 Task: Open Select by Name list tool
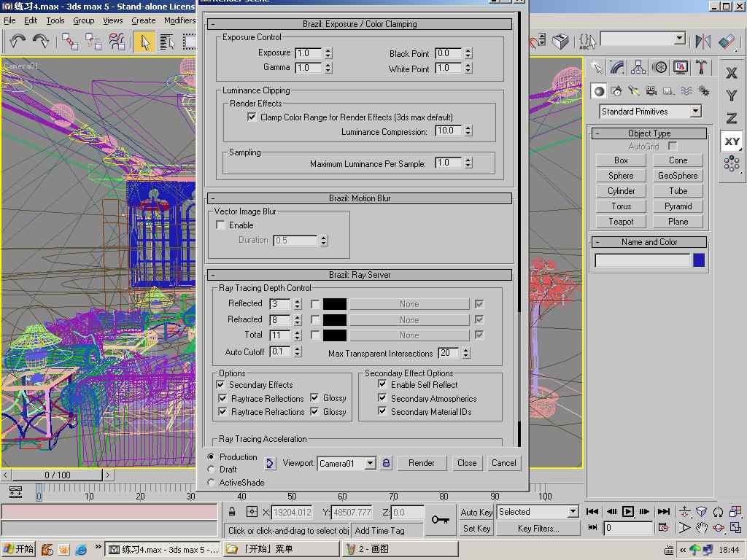167,42
